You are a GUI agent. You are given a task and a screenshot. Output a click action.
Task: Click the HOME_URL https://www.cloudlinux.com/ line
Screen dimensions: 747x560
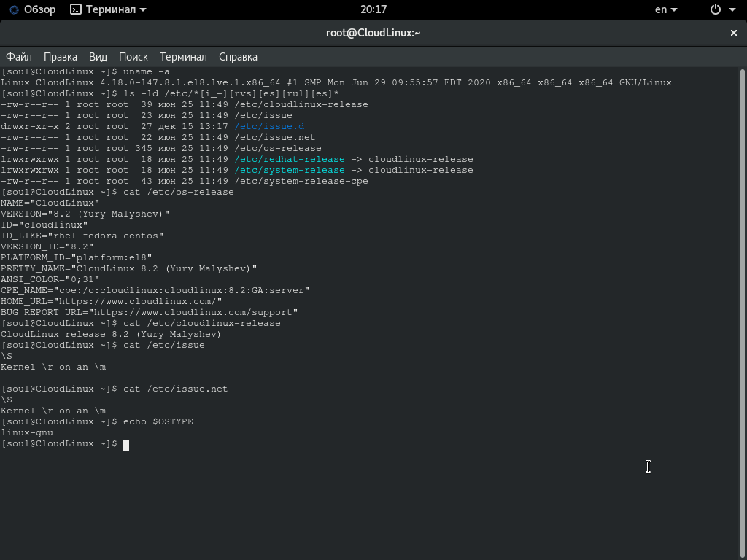click(x=112, y=301)
